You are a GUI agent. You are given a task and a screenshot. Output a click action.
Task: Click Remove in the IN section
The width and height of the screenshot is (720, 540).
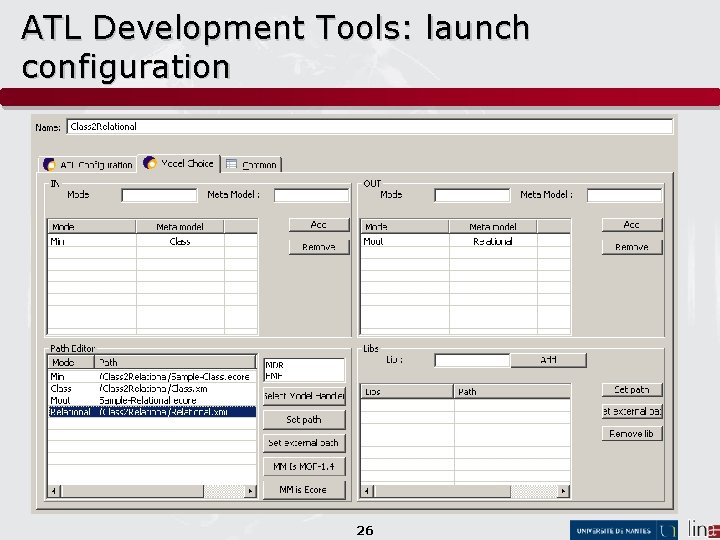pyautogui.click(x=319, y=247)
